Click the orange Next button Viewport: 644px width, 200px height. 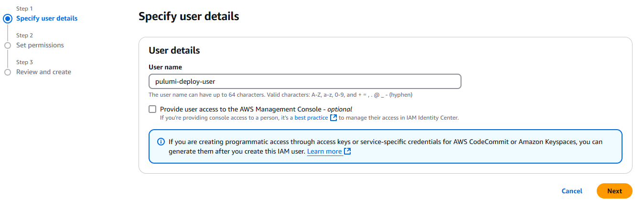pyautogui.click(x=614, y=191)
